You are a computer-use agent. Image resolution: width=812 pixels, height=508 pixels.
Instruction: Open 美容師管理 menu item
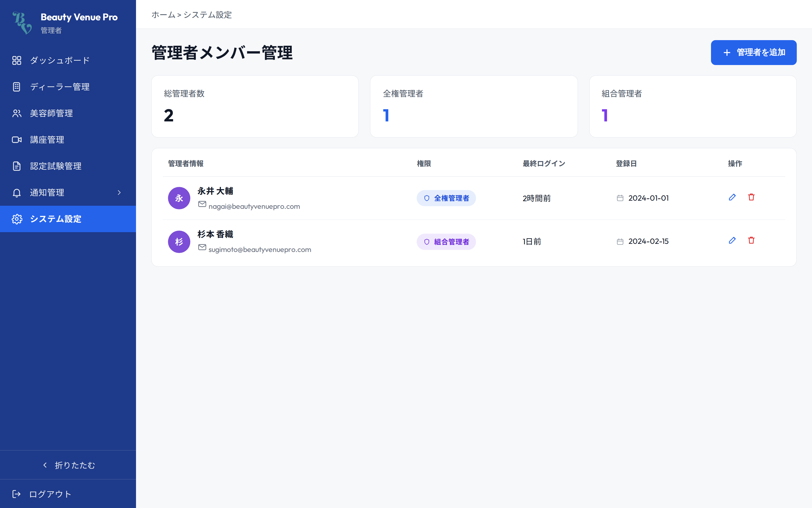(68, 113)
